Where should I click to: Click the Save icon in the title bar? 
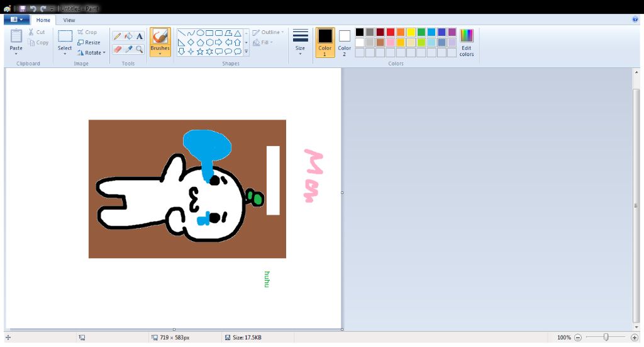(22, 8)
